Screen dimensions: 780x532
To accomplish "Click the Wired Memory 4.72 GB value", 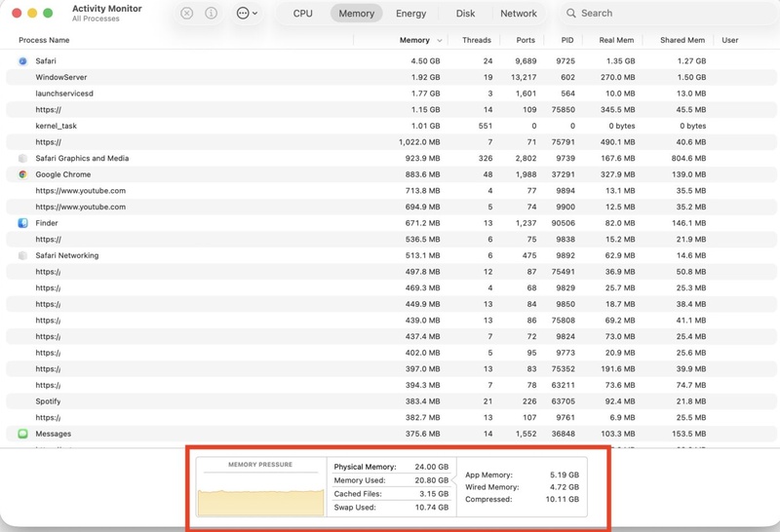I will [x=565, y=487].
